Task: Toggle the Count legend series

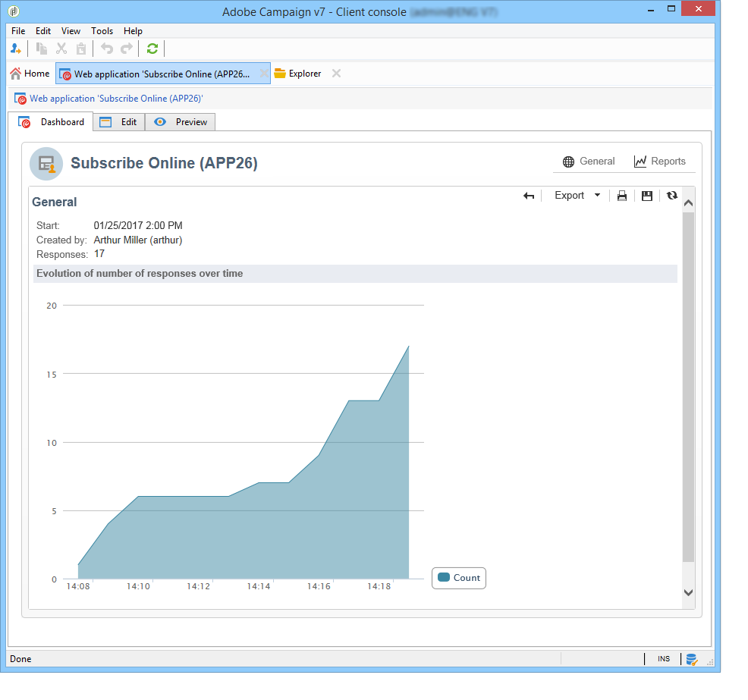Action: pyautogui.click(x=459, y=578)
